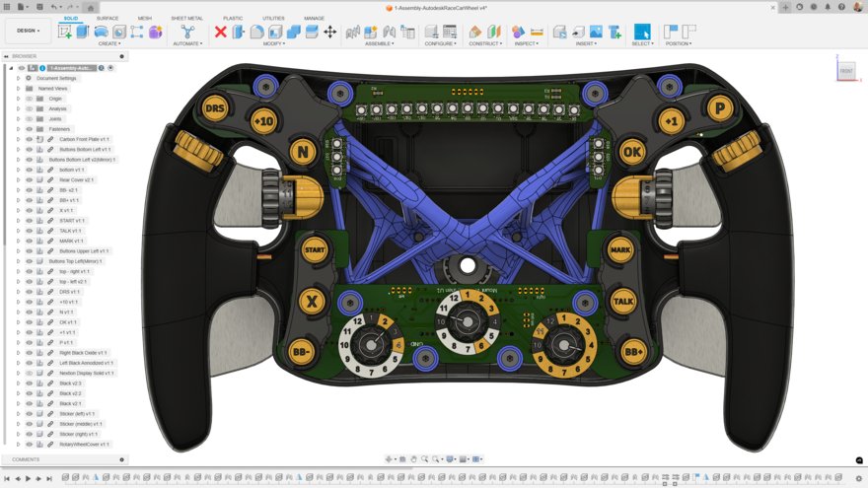Screen dimensions: 868x488
Task: Click the Home icon in the top bar
Action: 91,7
